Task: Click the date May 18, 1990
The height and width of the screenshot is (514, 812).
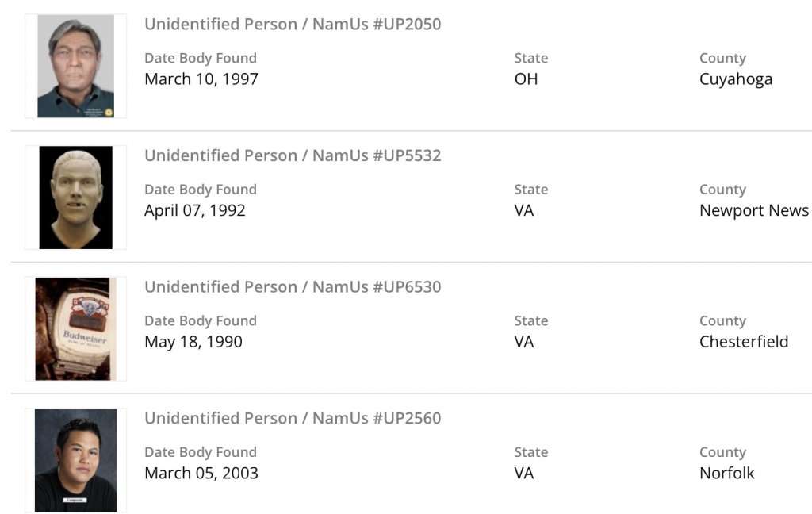Action: (193, 342)
